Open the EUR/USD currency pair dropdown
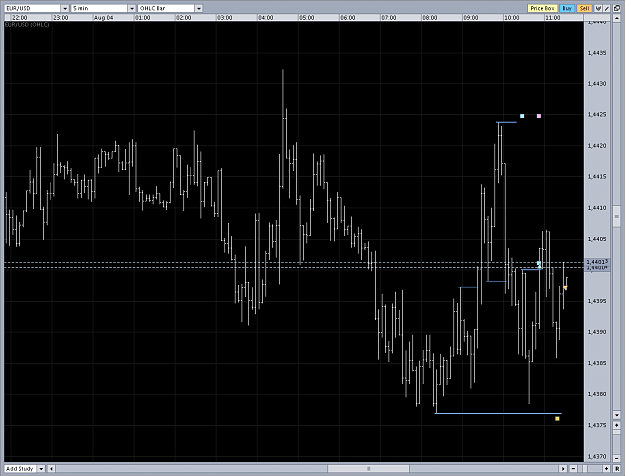 pyautogui.click(x=65, y=8)
